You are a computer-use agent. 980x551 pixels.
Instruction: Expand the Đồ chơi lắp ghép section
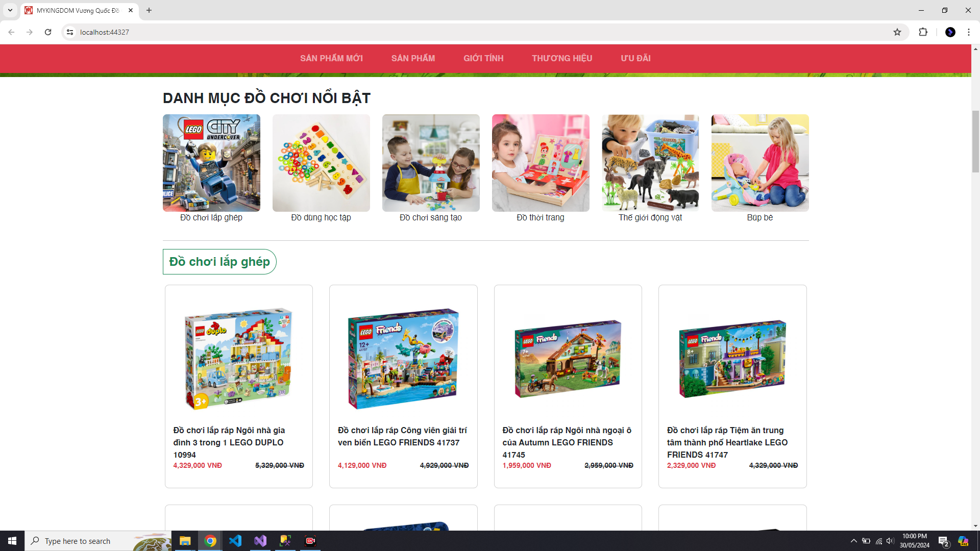pyautogui.click(x=219, y=262)
